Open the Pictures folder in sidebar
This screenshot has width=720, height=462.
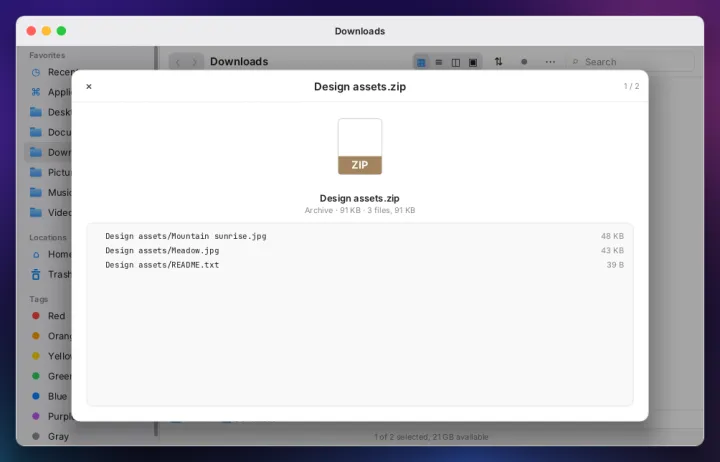click(50, 172)
